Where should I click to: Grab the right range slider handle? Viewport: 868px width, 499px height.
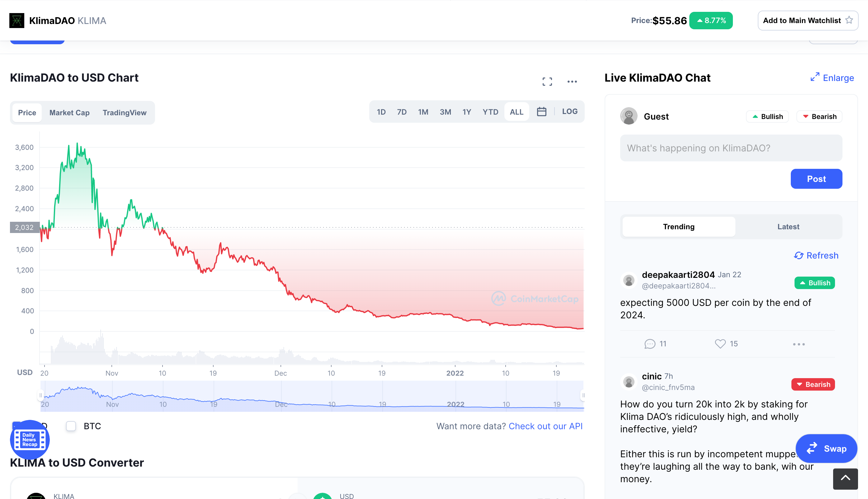pos(583,395)
